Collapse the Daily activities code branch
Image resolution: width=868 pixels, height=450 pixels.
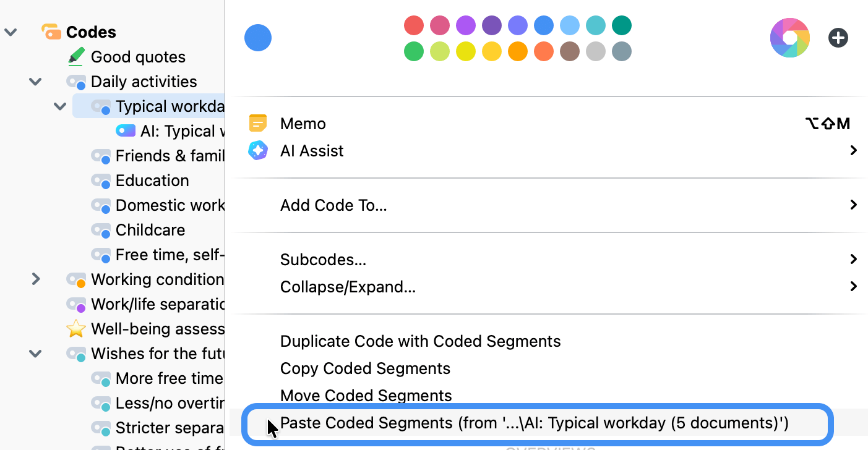pos(35,81)
